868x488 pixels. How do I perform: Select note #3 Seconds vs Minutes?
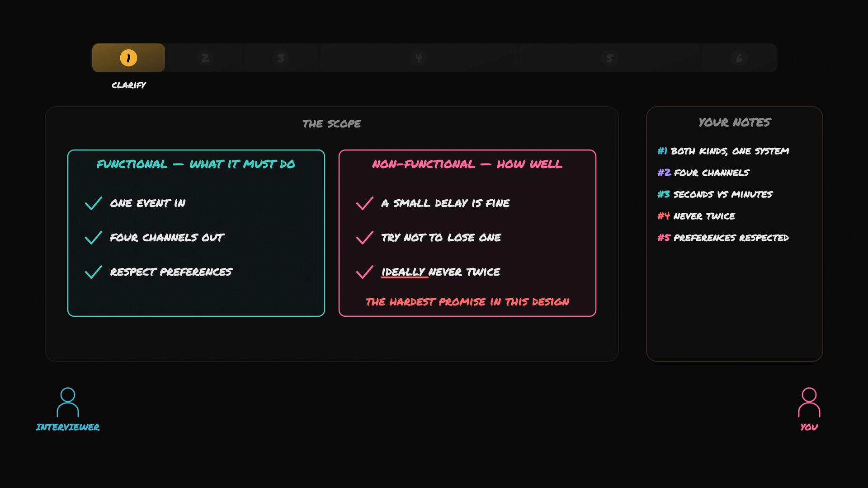[715, 194]
